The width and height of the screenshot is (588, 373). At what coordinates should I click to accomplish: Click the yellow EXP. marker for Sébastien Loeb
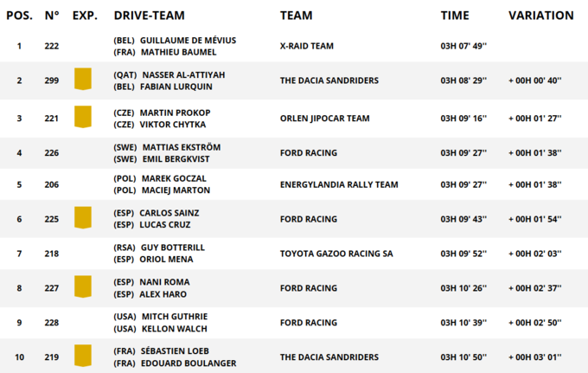(83, 357)
